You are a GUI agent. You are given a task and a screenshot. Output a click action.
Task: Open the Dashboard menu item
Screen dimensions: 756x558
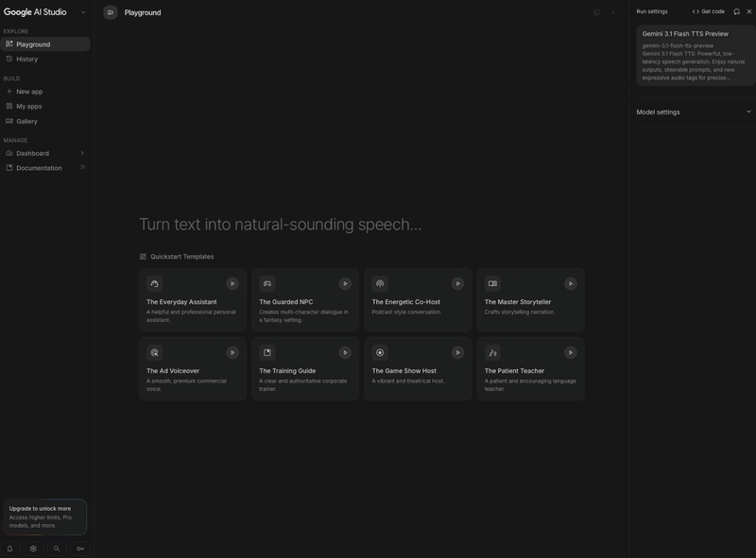(x=44, y=153)
